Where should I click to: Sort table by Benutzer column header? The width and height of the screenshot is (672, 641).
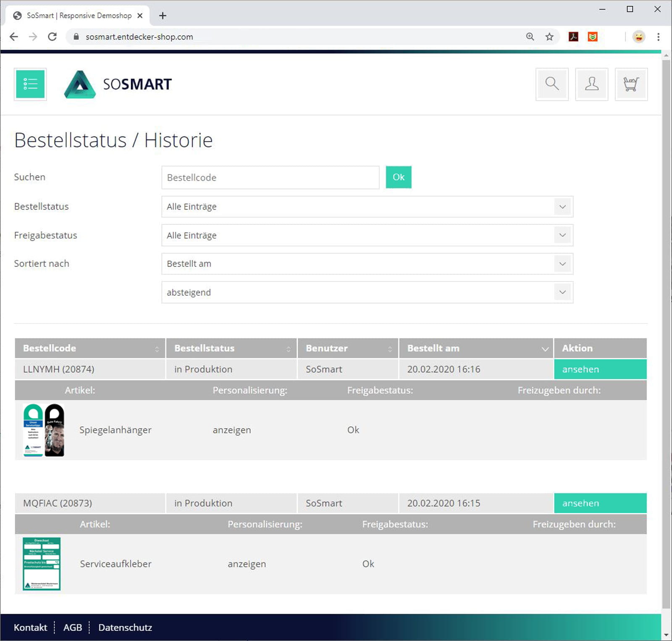348,348
